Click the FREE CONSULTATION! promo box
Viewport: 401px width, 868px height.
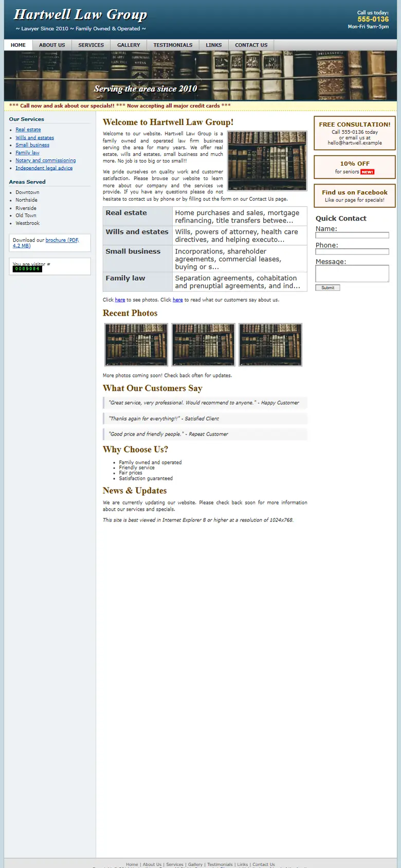coord(355,133)
